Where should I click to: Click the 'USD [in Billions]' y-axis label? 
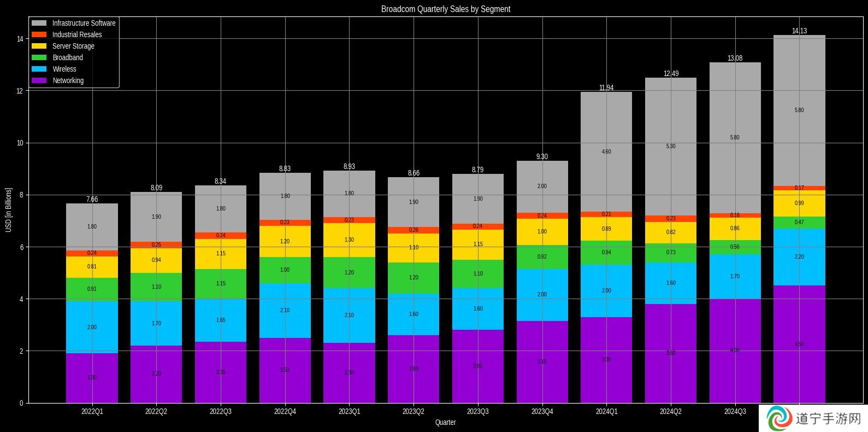[8, 210]
